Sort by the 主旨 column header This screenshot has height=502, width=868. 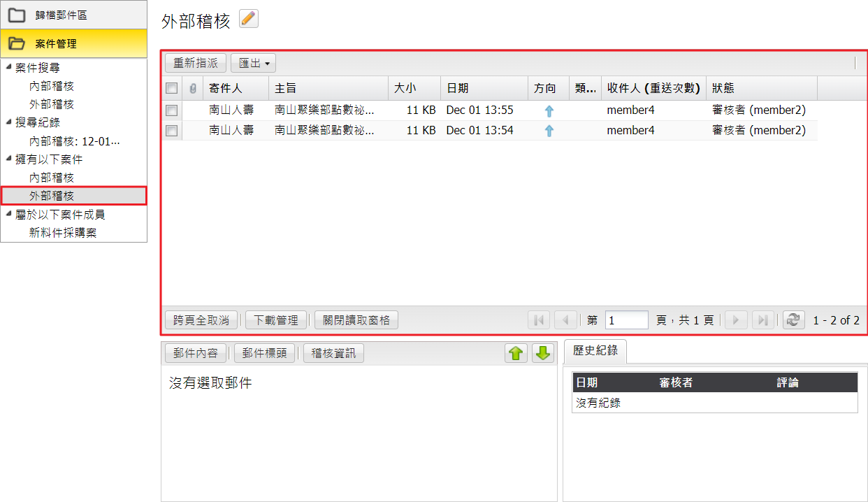328,89
